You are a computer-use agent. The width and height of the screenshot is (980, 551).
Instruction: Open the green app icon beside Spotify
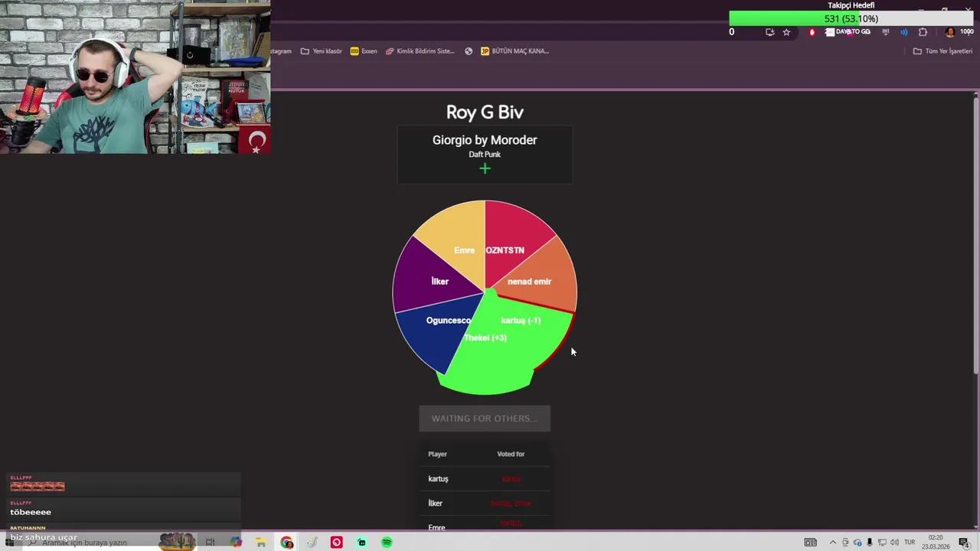click(x=361, y=543)
